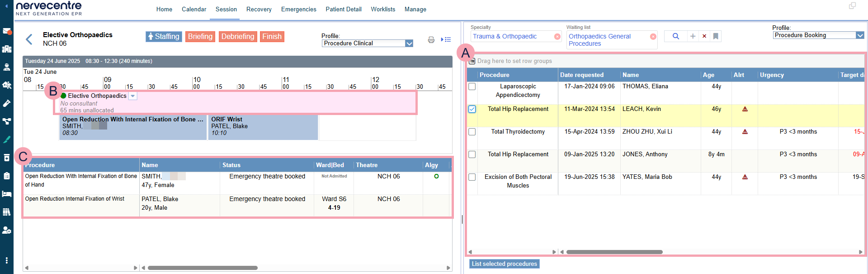Open the Procedure Clinical profile dropdown
This screenshot has width=868, height=274.
pyautogui.click(x=409, y=43)
